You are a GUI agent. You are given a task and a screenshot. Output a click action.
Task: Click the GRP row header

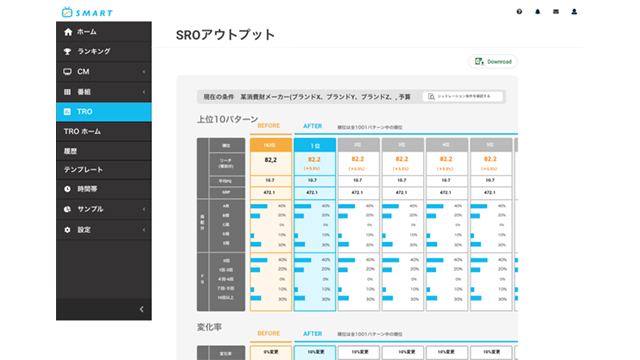(227, 192)
